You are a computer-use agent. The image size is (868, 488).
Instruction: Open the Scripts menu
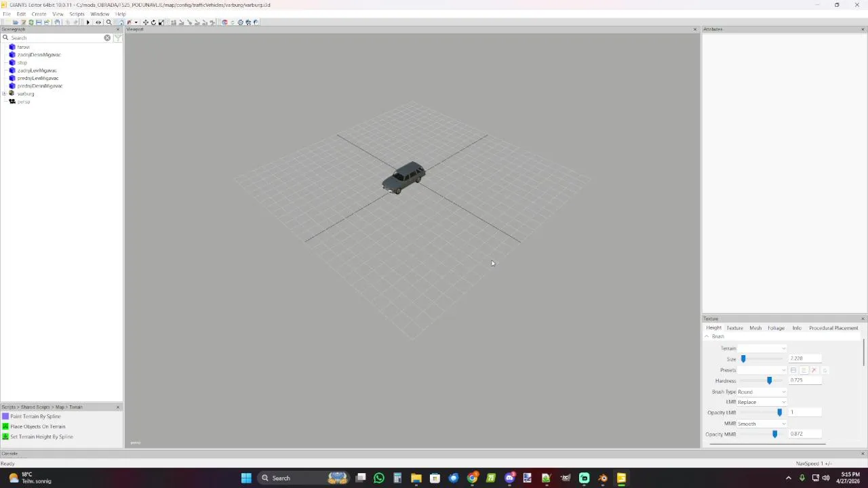pyautogui.click(x=77, y=14)
